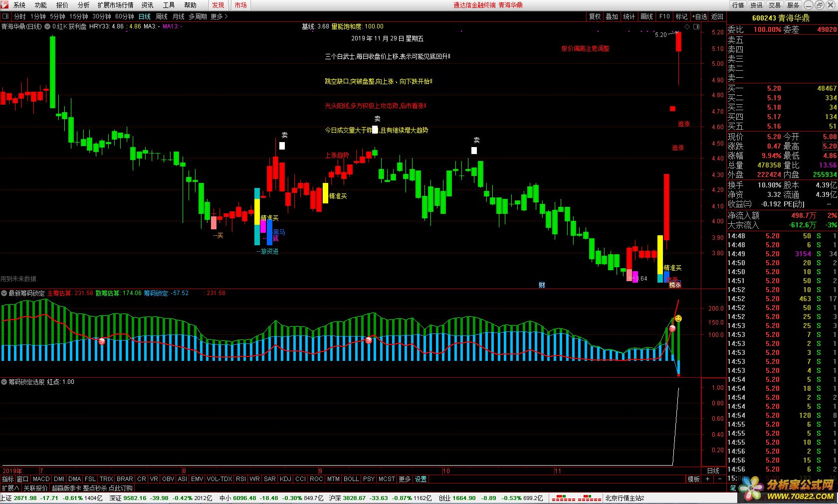Expand the 最新筹码锁定 indicator dropdown
This screenshot has height=504, width=838.
4,293
